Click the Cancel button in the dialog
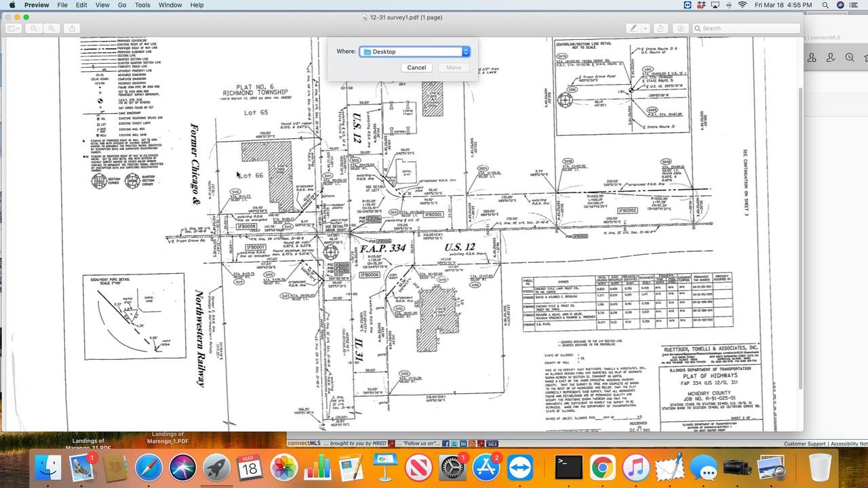868x488 pixels. pyautogui.click(x=416, y=68)
